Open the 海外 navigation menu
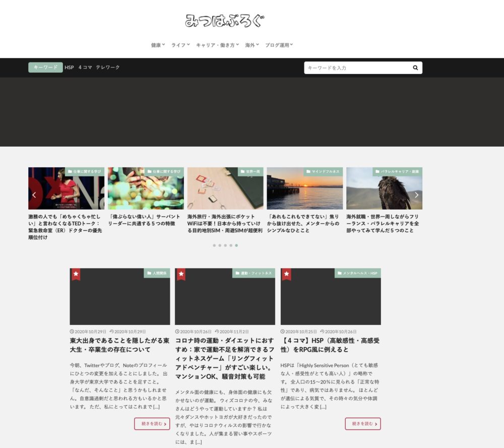 [x=251, y=45]
